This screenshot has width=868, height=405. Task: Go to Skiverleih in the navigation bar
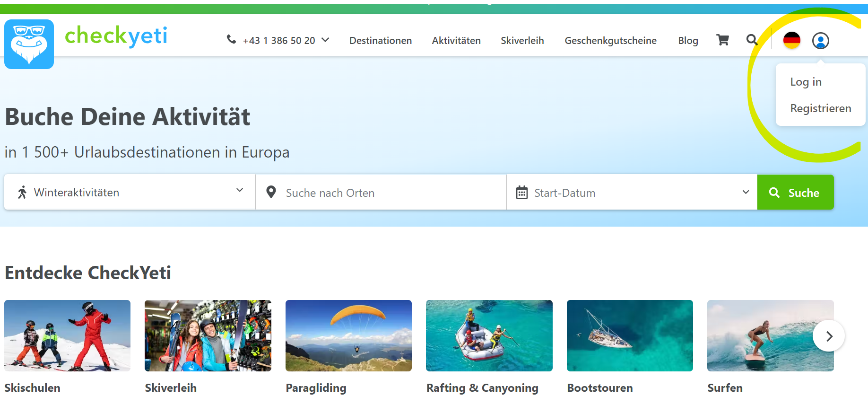click(x=522, y=41)
